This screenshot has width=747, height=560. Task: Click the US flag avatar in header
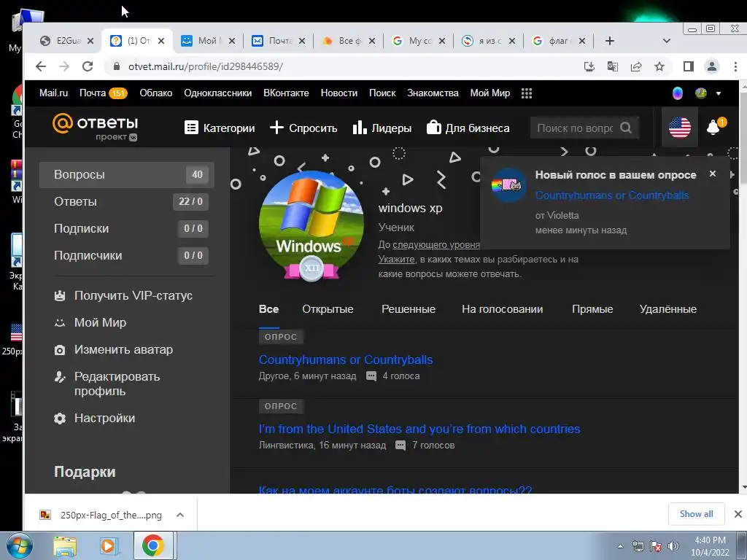pos(680,127)
